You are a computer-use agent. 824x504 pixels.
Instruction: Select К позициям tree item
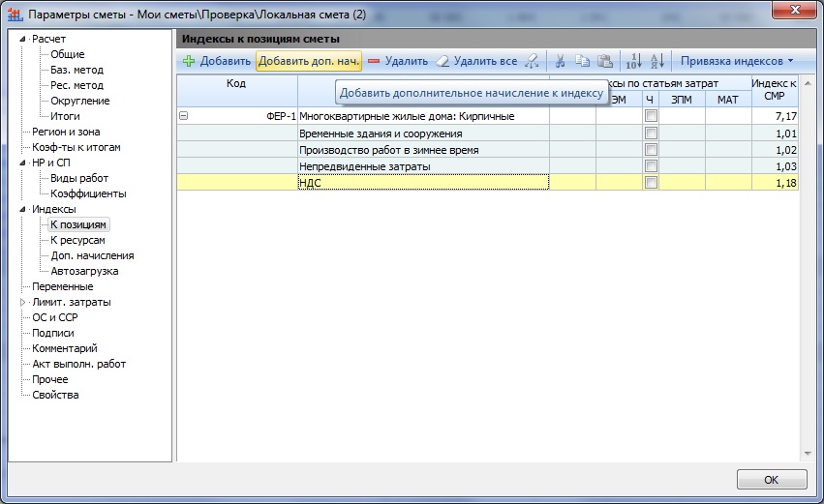click(78, 224)
